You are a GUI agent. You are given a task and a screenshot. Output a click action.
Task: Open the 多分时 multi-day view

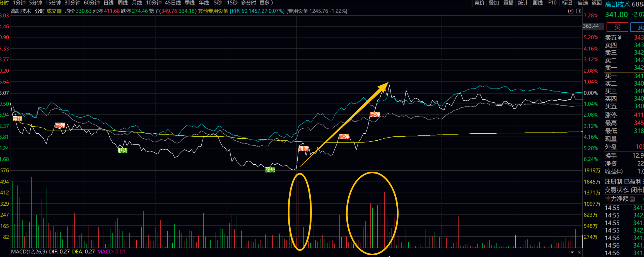coord(249,3)
